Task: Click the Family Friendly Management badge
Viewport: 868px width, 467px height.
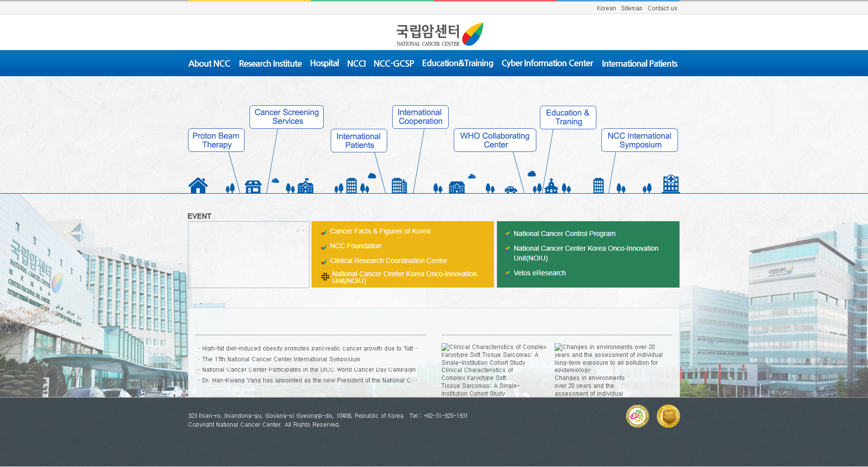Action: (x=637, y=416)
